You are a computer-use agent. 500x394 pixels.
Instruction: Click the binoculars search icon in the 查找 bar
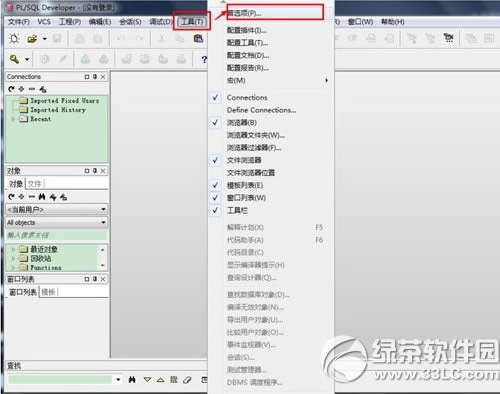click(x=132, y=379)
